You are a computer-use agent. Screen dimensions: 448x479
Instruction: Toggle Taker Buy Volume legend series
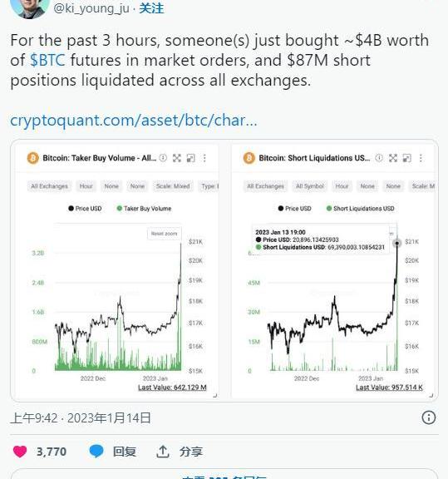point(144,209)
